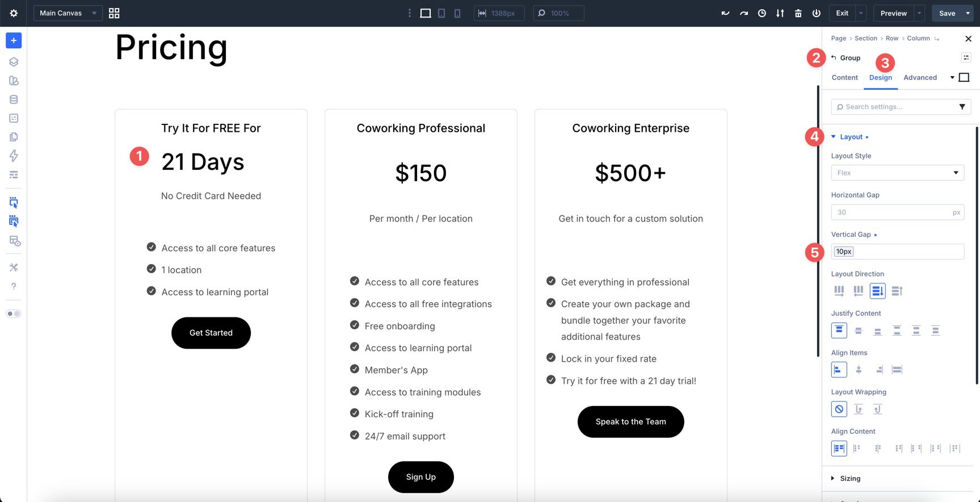Open the builder settings gear icon
Screen dimensions: 980x502
[x=14, y=13]
